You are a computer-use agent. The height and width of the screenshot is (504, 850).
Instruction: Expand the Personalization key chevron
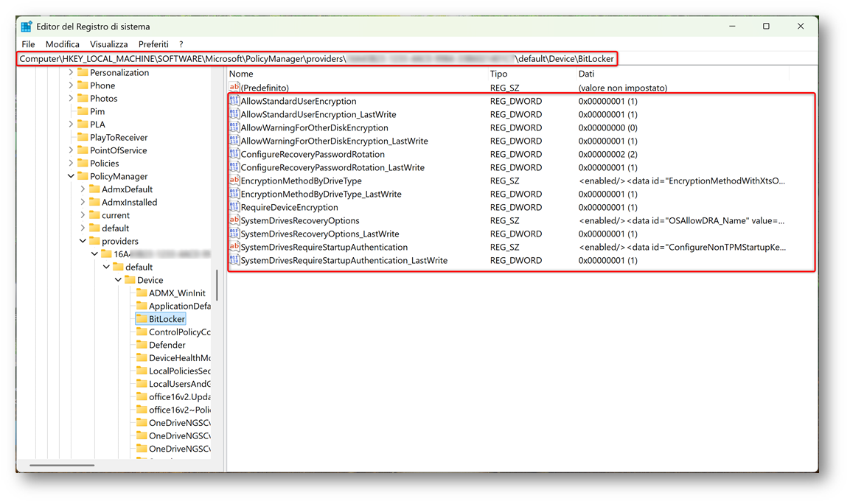click(x=72, y=73)
